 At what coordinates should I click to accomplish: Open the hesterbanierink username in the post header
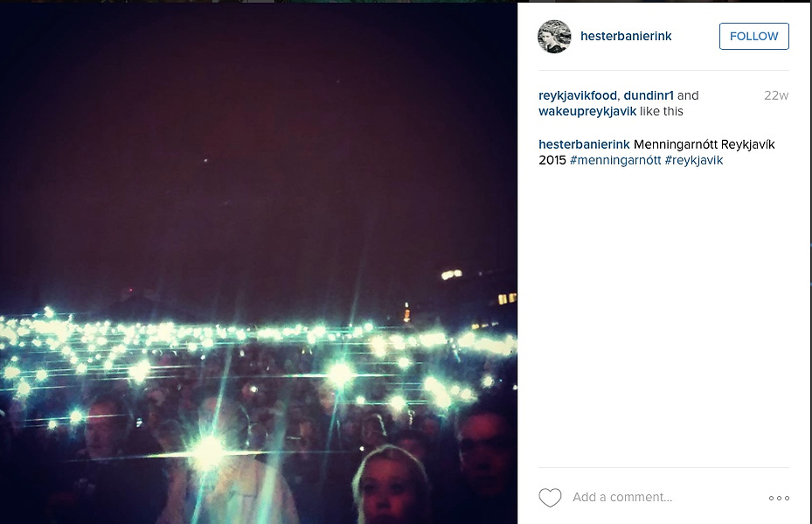pyautogui.click(x=626, y=36)
